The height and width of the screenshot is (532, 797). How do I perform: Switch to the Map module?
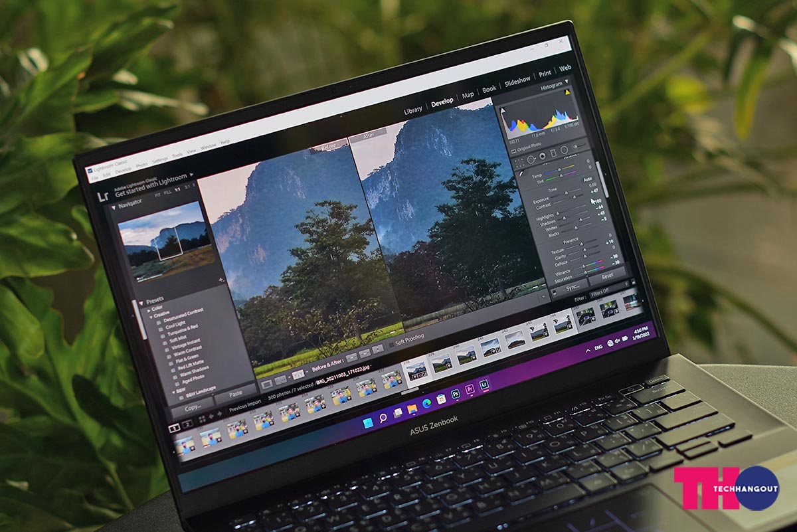[x=468, y=95]
